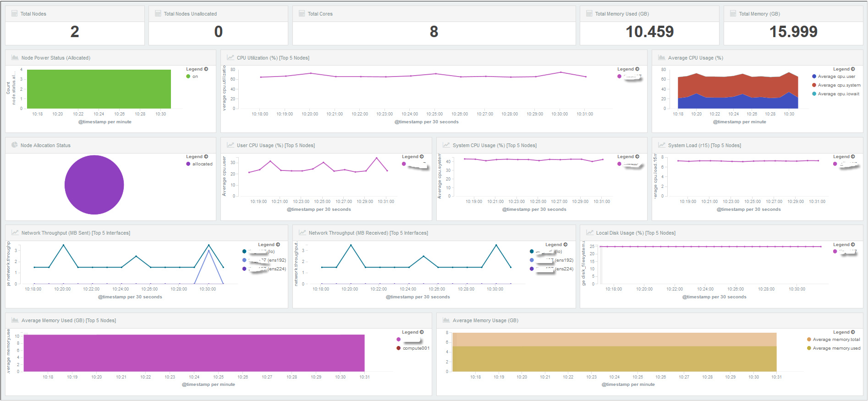This screenshot has width=868, height=401.
Task: Click area chart icon beside Node Power Status
Action: [x=15, y=58]
